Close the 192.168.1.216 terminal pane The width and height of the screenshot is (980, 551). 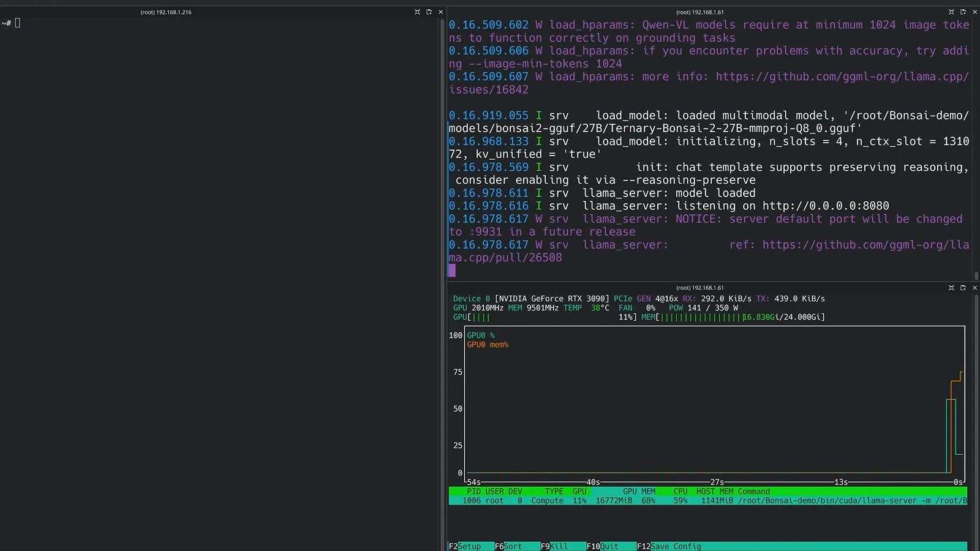pyautogui.click(x=440, y=12)
